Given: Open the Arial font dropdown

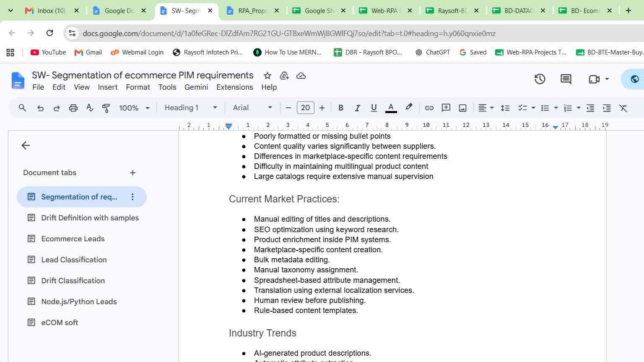Looking at the screenshot, I should 252,108.
